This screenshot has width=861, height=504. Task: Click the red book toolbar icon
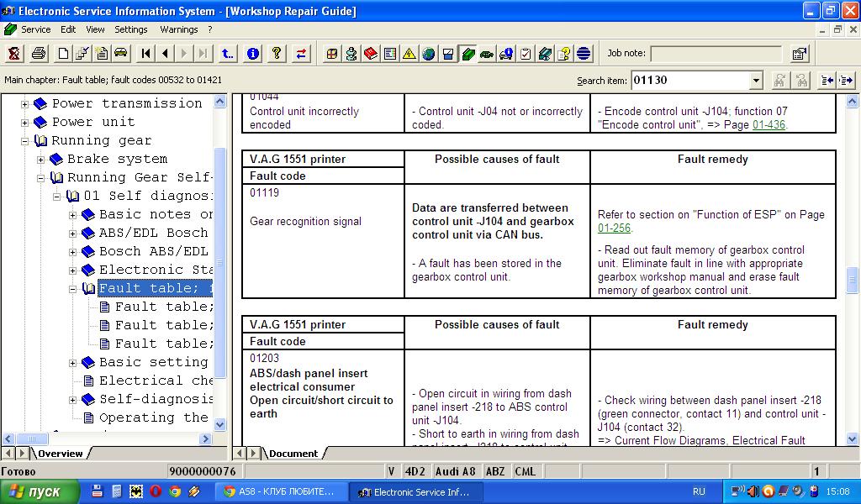371,54
